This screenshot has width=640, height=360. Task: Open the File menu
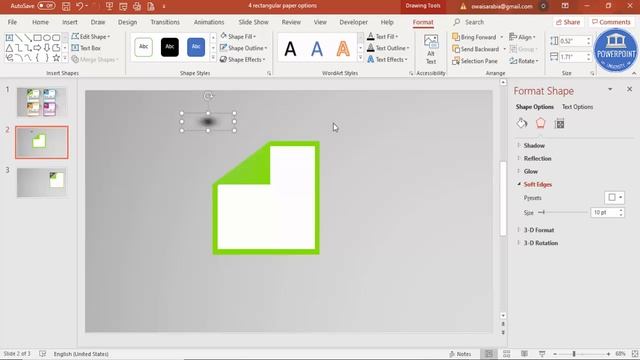[x=12, y=22]
